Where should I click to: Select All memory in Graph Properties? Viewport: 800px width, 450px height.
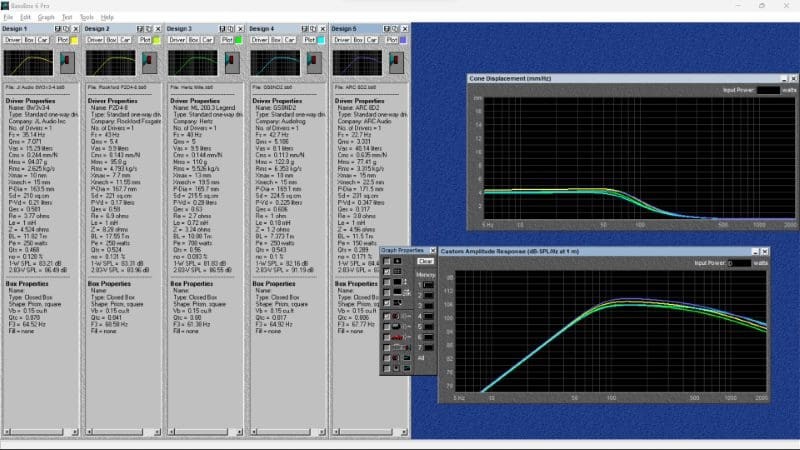[x=421, y=358]
